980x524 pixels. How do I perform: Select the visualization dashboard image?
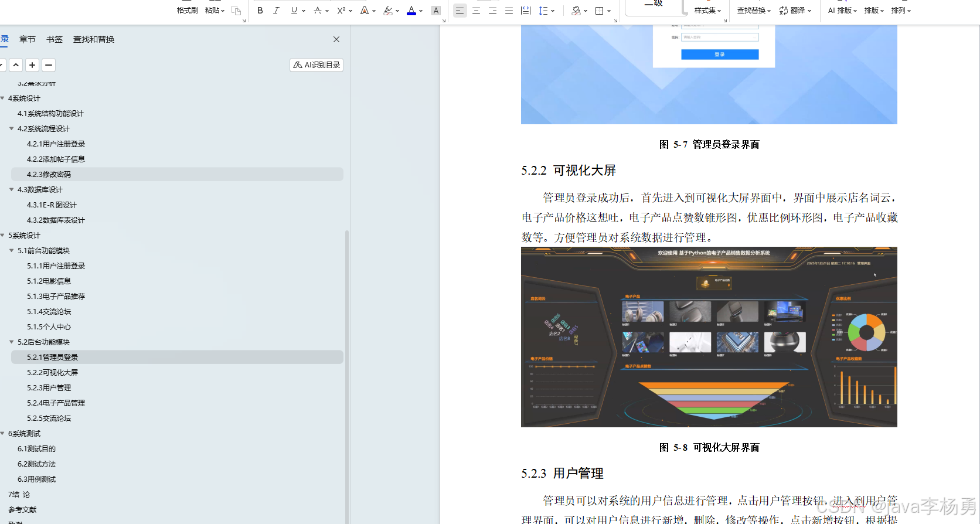click(x=709, y=337)
